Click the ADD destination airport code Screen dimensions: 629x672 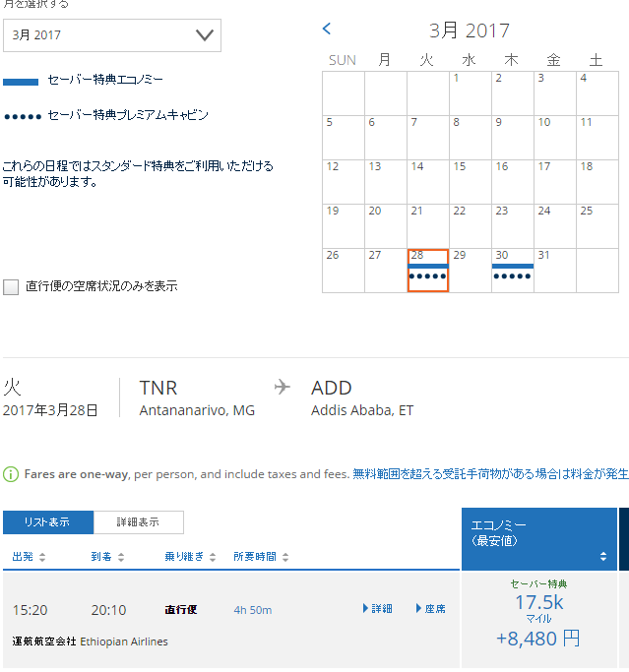[x=332, y=388]
